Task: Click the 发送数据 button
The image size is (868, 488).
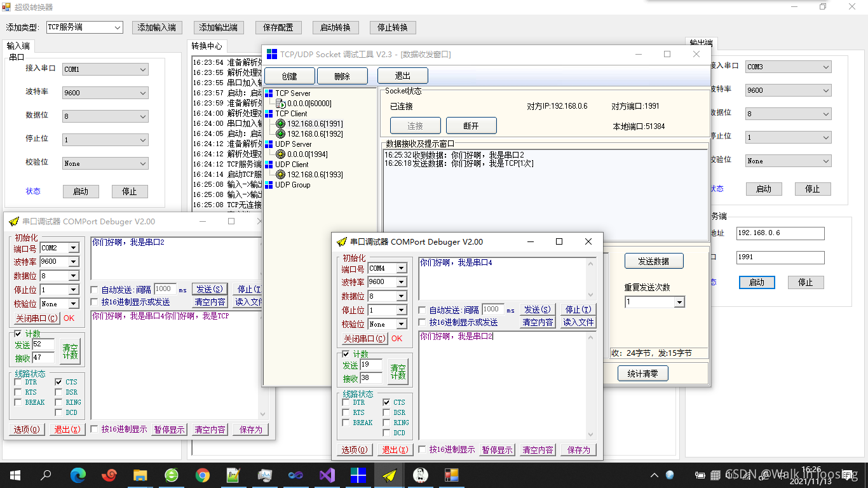Action: (x=654, y=261)
